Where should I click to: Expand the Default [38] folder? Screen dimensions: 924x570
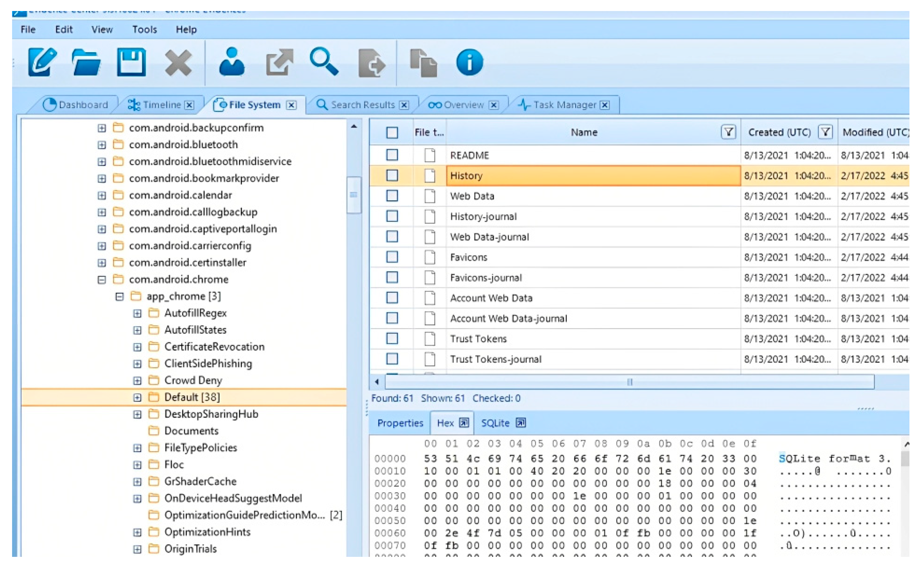[137, 397]
